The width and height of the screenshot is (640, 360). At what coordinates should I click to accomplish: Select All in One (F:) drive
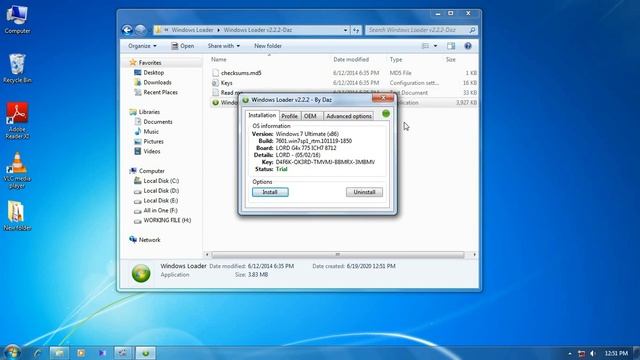(160, 211)
